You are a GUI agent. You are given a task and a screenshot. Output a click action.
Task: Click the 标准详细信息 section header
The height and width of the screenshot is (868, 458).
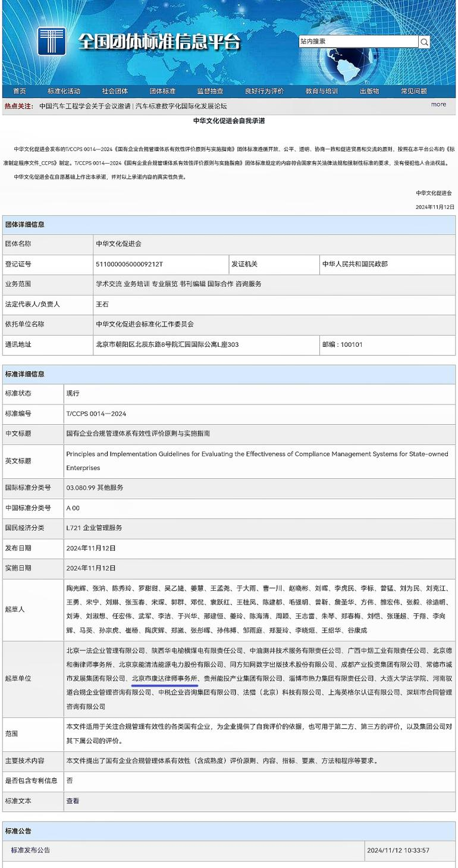[x=25, y=374]
